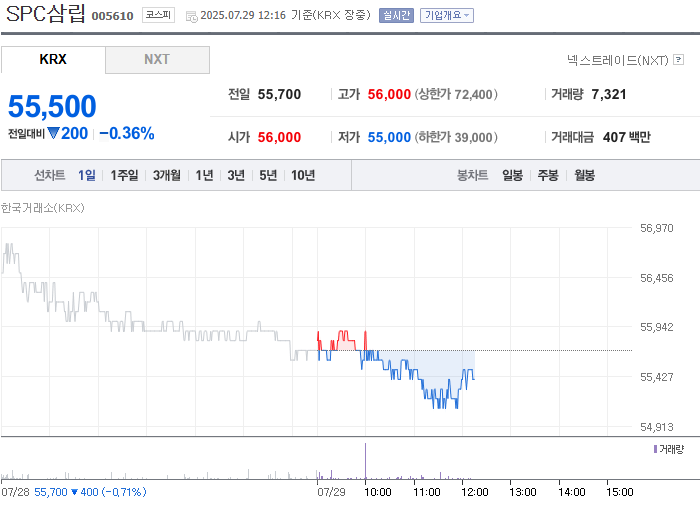Click the 15:00 time axis label
Screen dimensions: 700x505
620,492
